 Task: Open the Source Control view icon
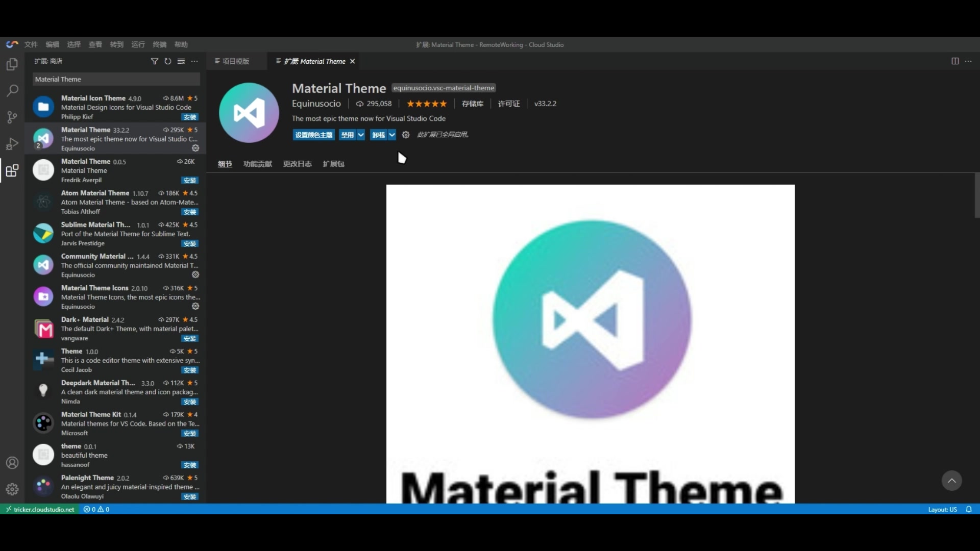[12, 117]
